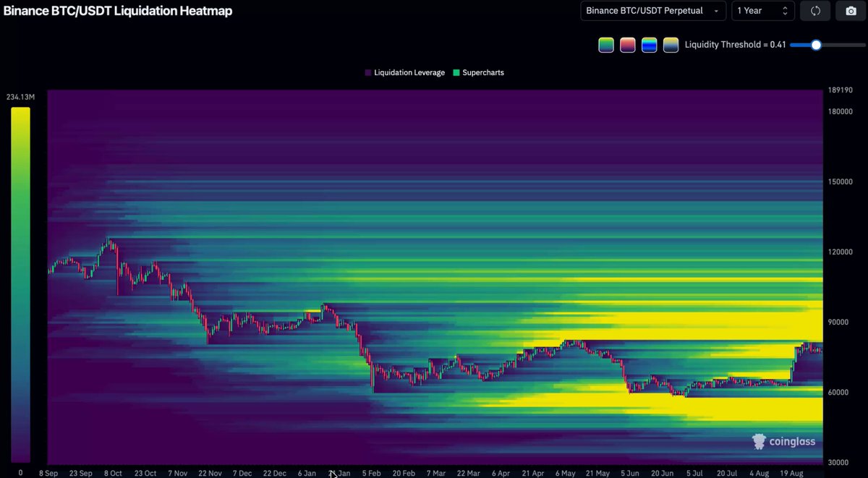This screenshot has width=868, height=478.
Task: Click the 22 Nov date axis label
Action: [x=210, y=473]
